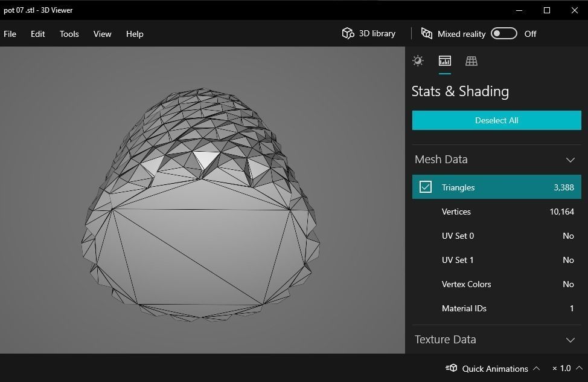Expand the Quick Animations chevron

[537, 368]
